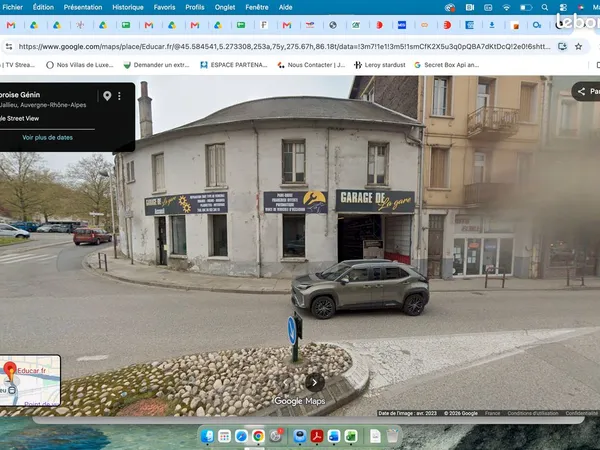Open the Onglet menu
The image size is (600, 450).
pyautogui.click(x=225, y=7)
